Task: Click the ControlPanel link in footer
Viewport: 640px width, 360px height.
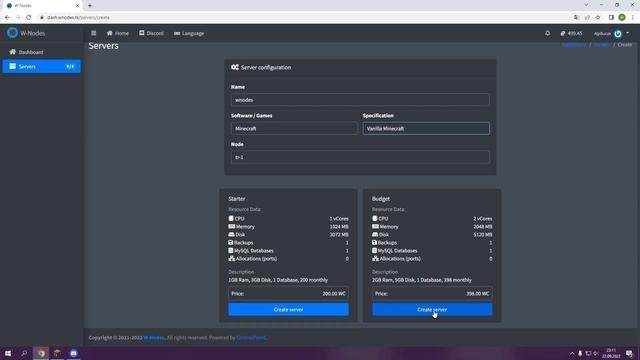Action: [251, 338]
